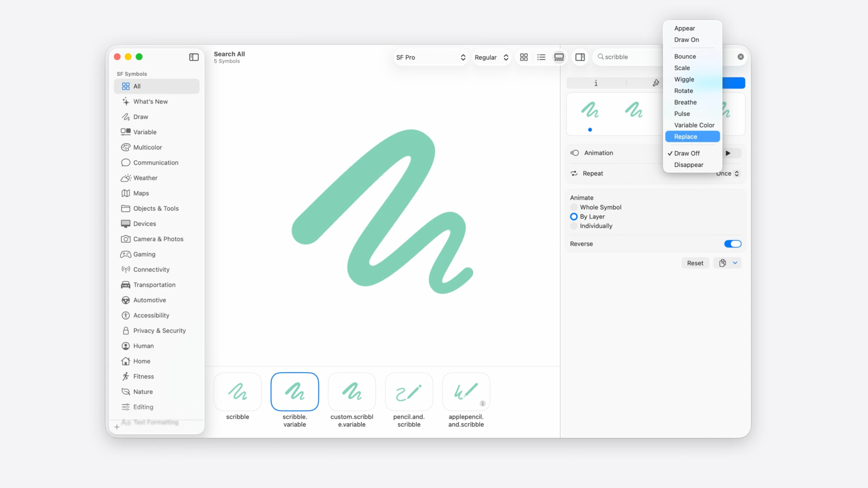Image resolution: width=868 pixels, height=488 pixels.
Task: Click the copy animation code icon
Action: coord(722,263)
